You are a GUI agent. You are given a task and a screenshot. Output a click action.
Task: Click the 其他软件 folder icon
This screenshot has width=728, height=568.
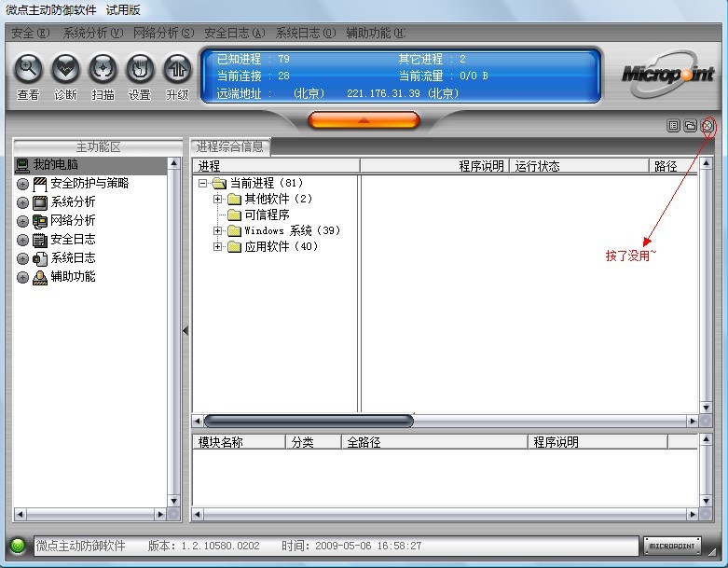(x=234, y=199)
